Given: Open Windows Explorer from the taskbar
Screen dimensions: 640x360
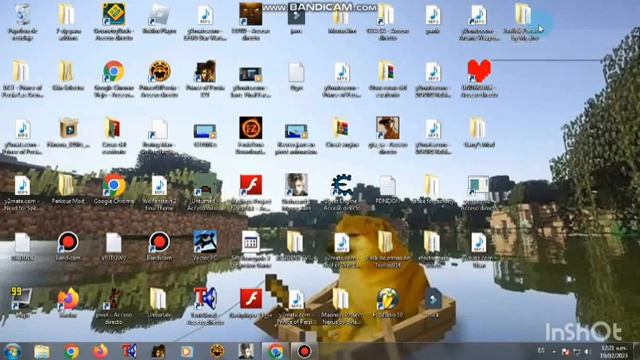Looking at the screenshot, I should (x=42, y=351).
